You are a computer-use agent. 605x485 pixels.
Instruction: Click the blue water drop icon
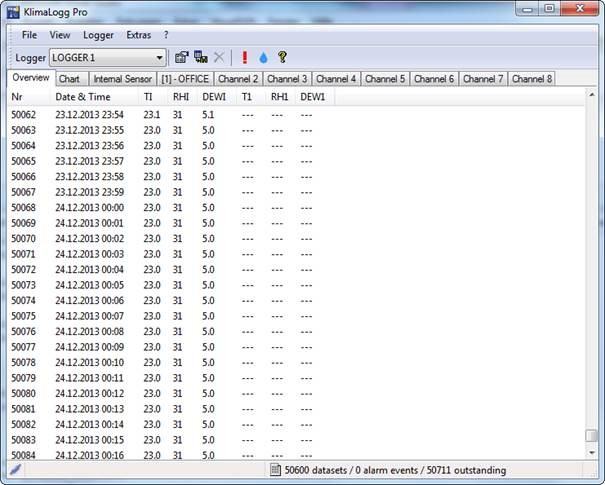[x=263, y=58]
